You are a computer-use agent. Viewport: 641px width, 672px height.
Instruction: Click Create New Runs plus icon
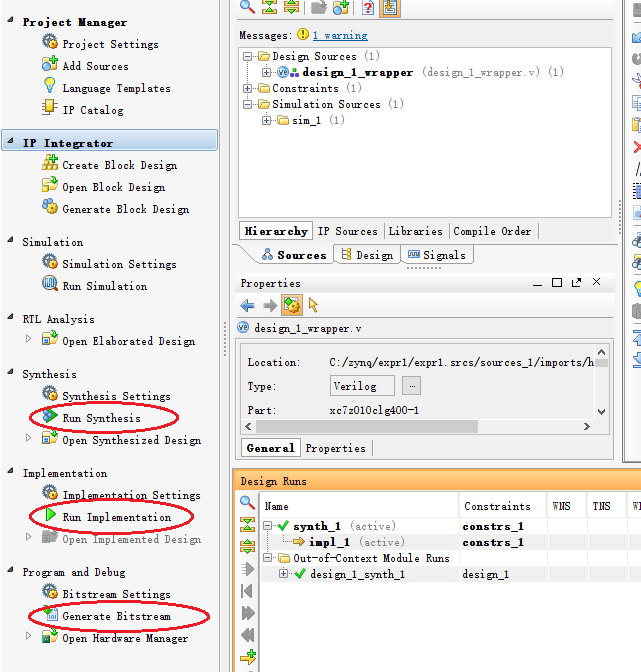248,658
